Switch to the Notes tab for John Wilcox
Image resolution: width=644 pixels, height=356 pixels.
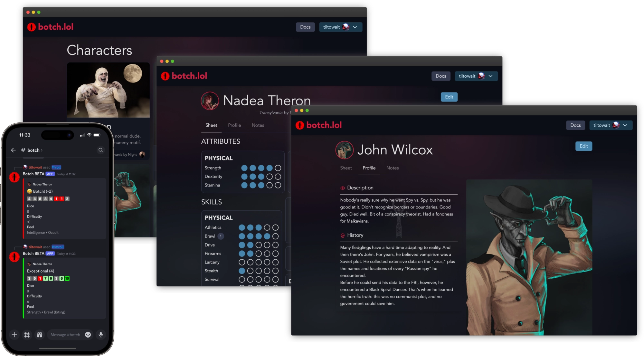[392, 168]
